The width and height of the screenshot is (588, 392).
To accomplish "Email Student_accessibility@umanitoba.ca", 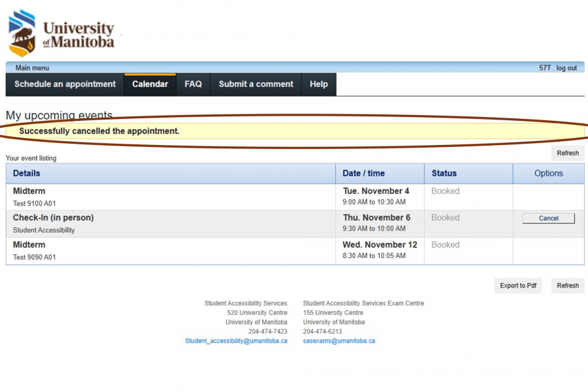I will (236, 341).
